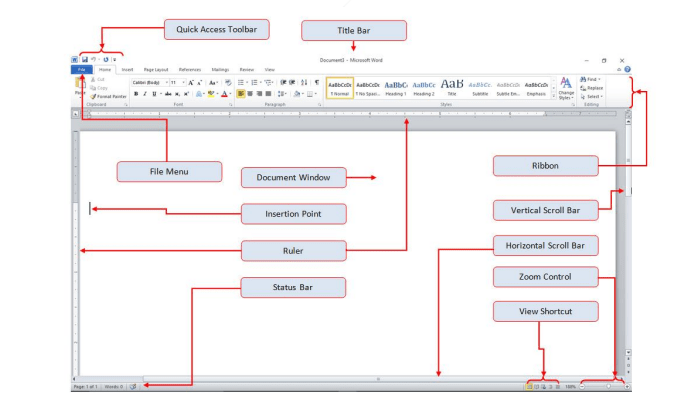Screen dimensions: 697x415
Task: Select the Format Painter tool
Action: 109,97
